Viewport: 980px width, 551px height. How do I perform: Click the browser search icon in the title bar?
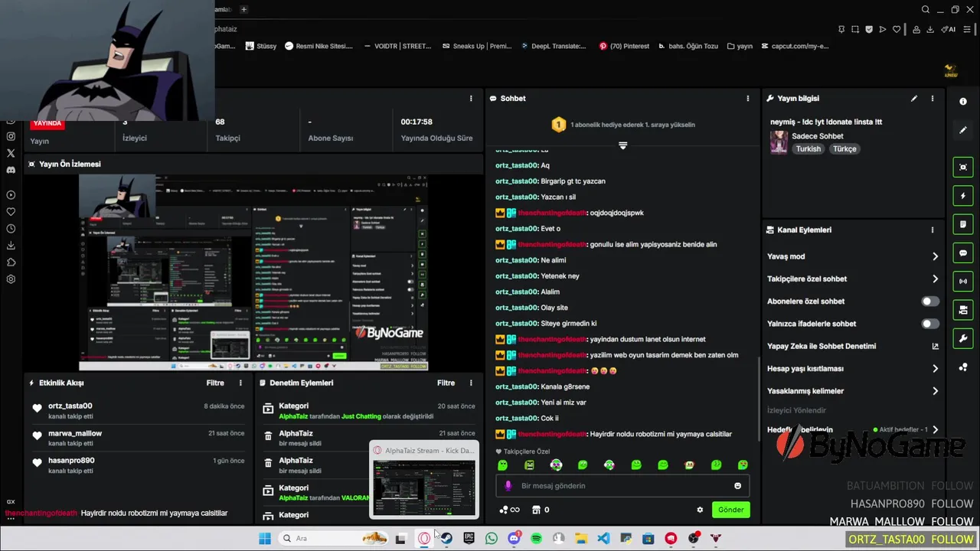[926, 10]
